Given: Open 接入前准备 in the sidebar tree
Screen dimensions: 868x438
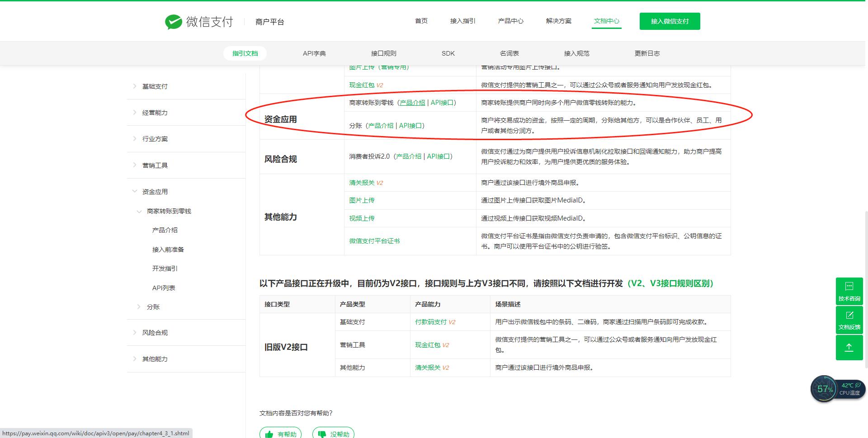Looking at the screenshot, I should (x=168, y=250).
